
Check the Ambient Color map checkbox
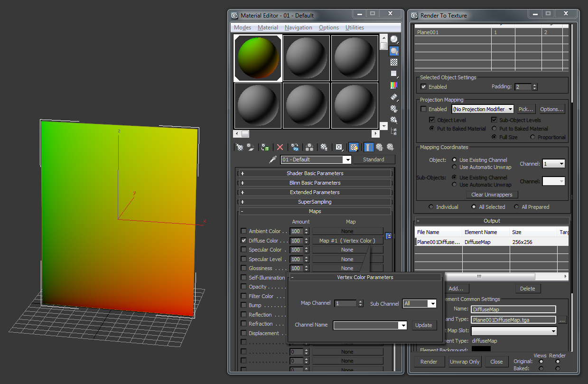(243, 231)
